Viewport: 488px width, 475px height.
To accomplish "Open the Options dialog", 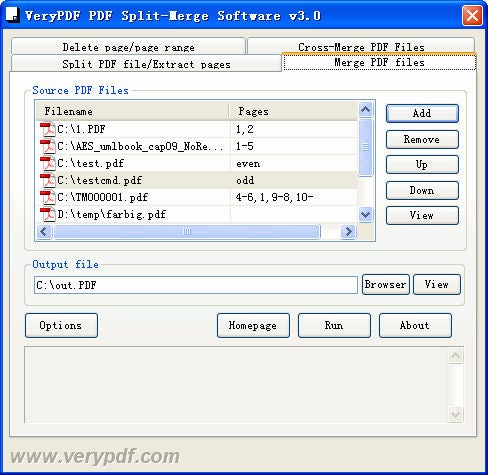I will 61,325.
